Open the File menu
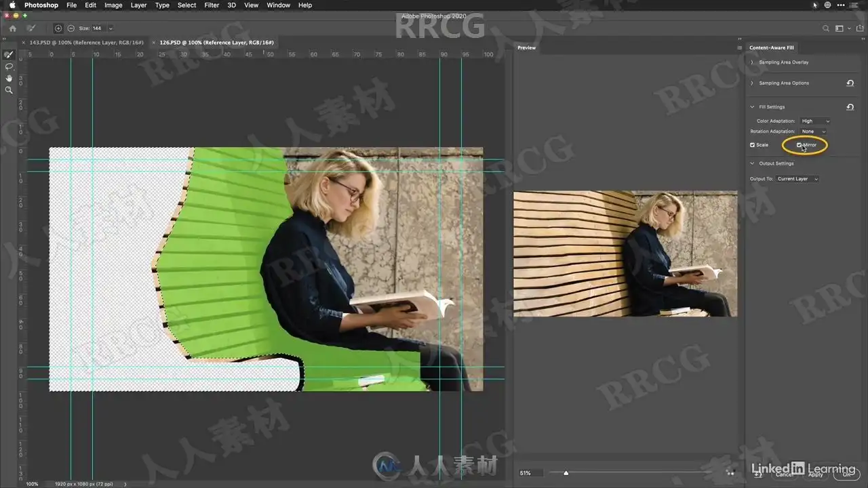The height and width of the screenshot is (488, 868). coord(71,5)
